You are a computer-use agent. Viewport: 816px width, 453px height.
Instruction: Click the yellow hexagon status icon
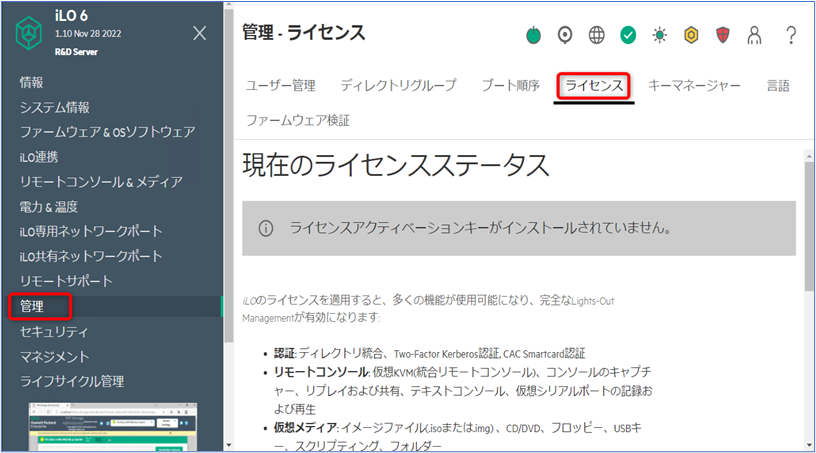pos(691,35)
